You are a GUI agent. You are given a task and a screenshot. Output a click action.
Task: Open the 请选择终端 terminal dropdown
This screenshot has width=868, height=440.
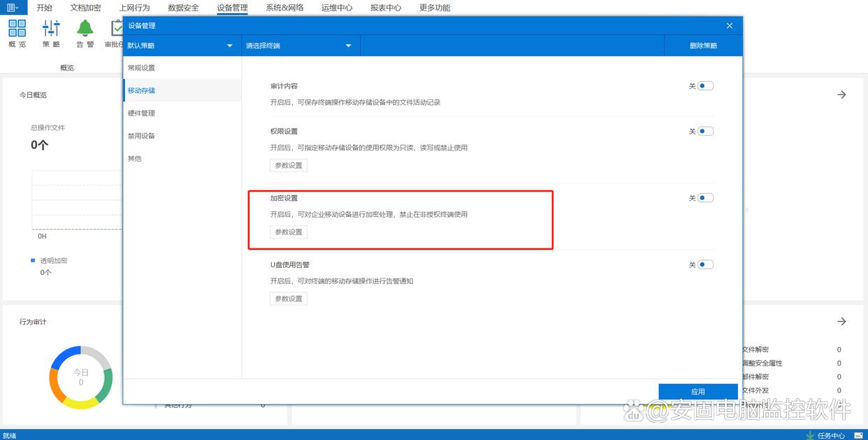[301, 45]
